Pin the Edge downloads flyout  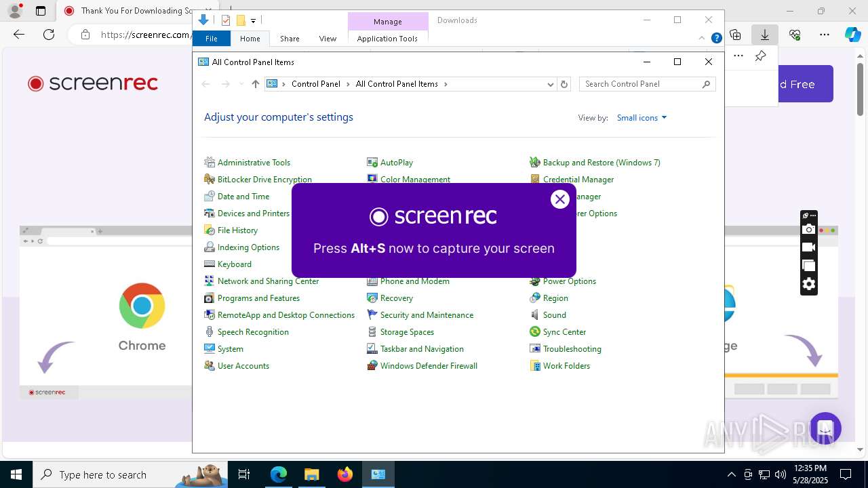[x=760, y=56]
